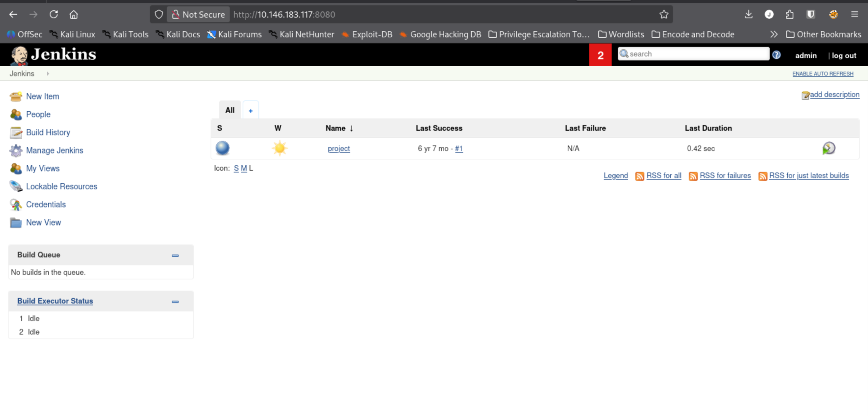The image size is (868, 416).
Task: Open Build History link
Action: point(48,132)
